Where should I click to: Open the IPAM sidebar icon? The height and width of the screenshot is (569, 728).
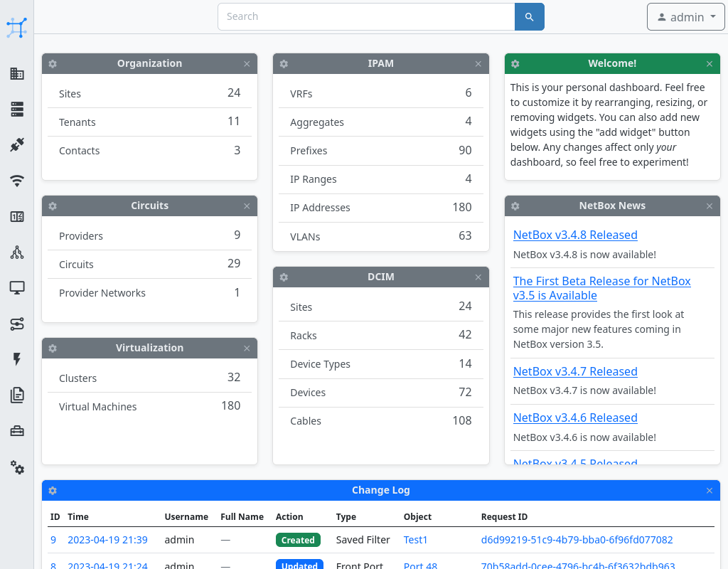[16, 217]
